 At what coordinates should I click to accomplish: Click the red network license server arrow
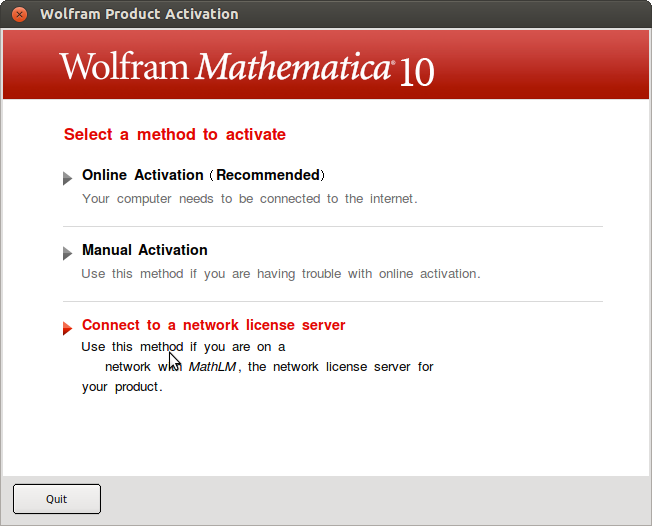(x=67, y=328)
